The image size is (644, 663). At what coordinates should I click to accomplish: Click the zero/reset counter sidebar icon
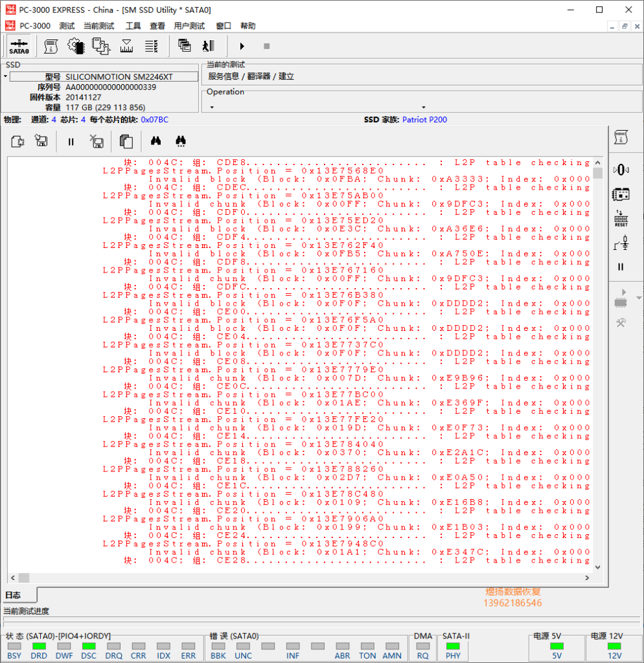pos(621,170)
